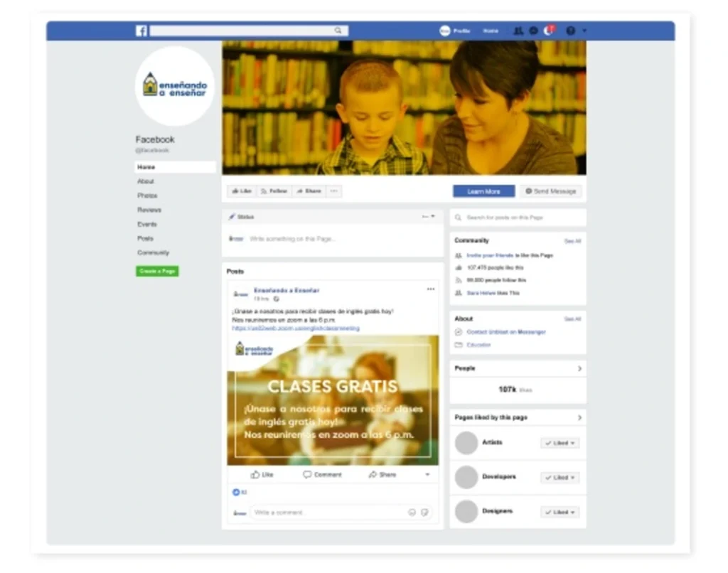
Task: Insert an emoji in the comment box
Action: (x=412, y=512)
